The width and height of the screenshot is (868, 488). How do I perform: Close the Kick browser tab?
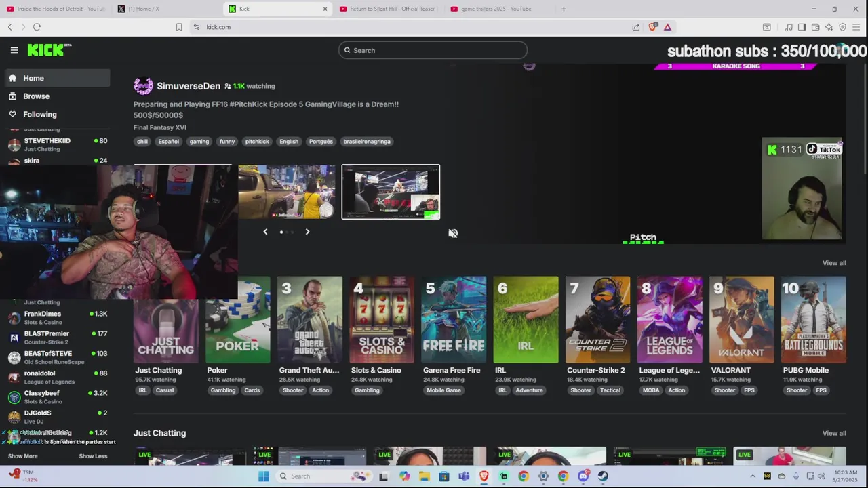325,9
